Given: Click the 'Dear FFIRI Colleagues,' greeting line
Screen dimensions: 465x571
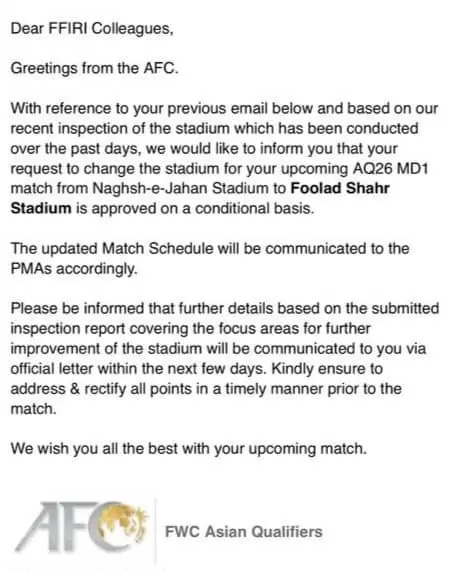Looking at the screenshot, I should point(92,28).
